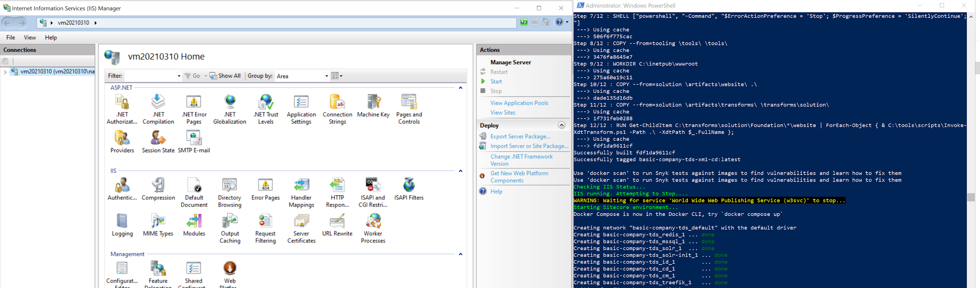Open .NET Compilation feature
This screenshot has width=980, height=288.
pos(158,110)
